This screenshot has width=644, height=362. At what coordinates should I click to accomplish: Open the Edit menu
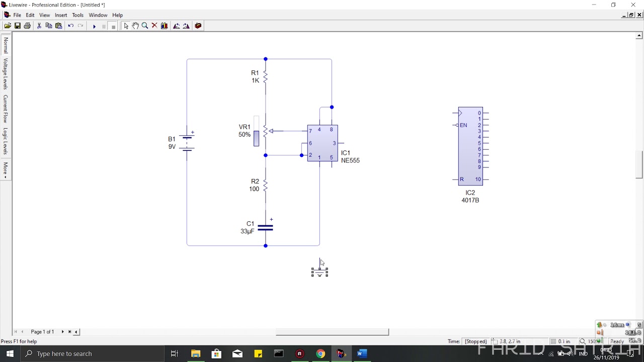30,15
